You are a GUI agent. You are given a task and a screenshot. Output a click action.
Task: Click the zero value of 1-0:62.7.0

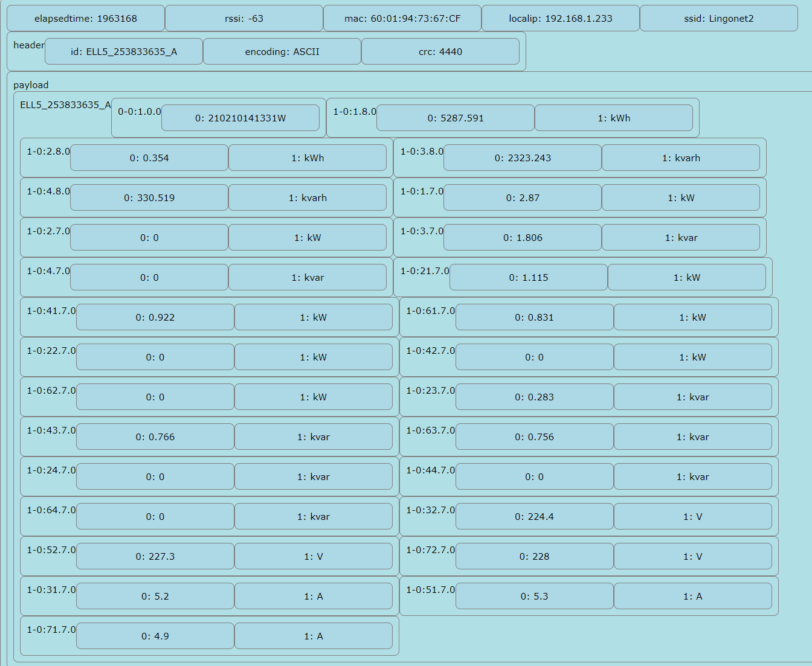click(x=155, y=397)
